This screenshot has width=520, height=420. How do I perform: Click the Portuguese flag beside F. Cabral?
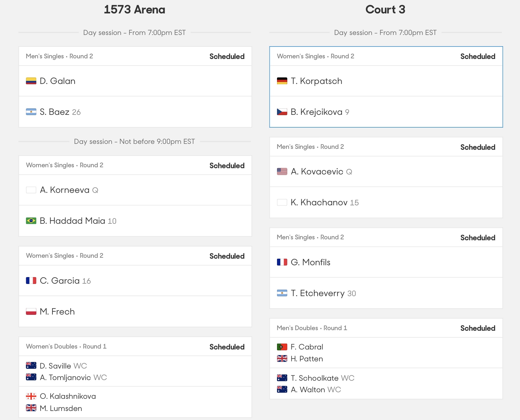pos(282,347)
